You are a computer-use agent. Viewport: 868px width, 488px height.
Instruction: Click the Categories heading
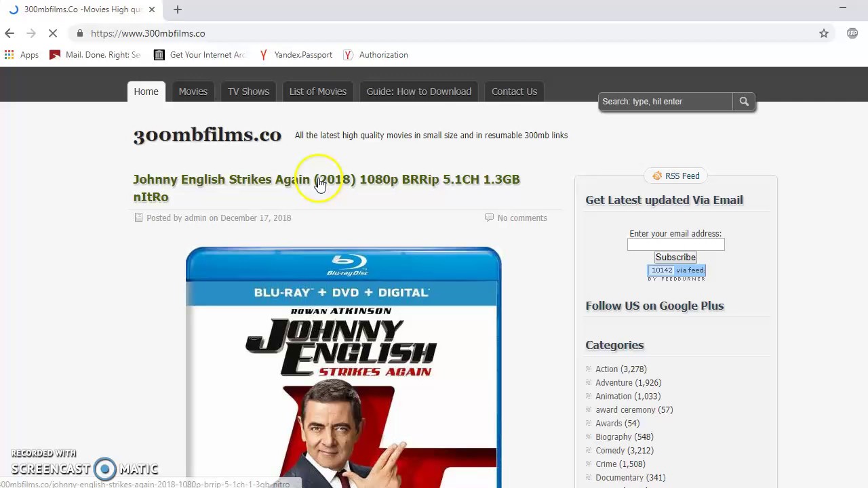[614, 345]
